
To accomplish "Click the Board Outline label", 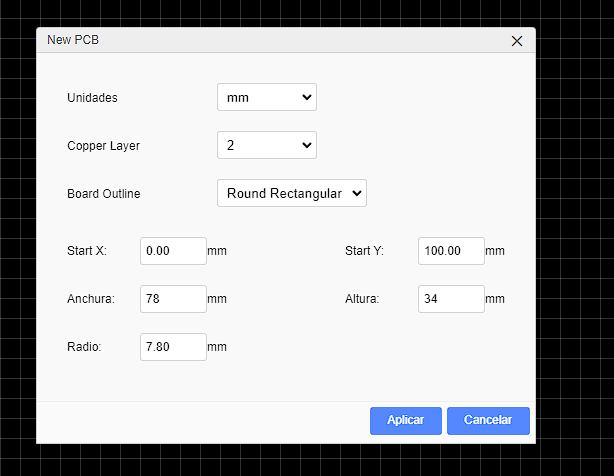I will (103, 194).
